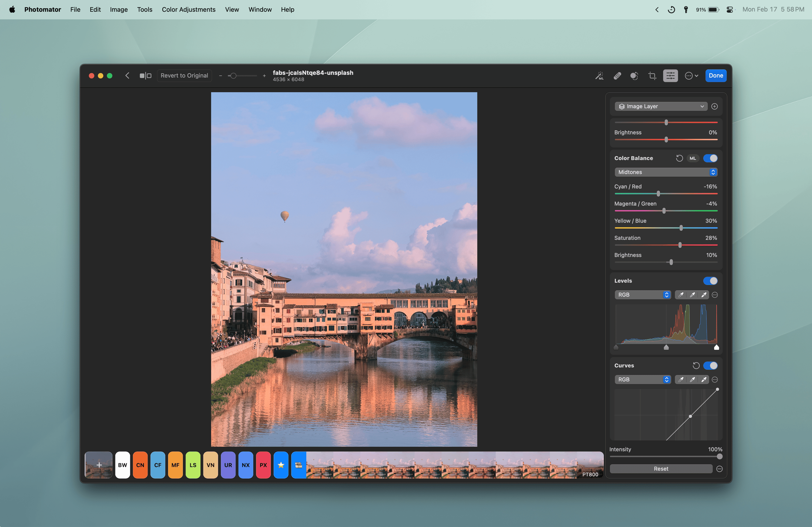Open the Color Adjustments menu
The image size is (812, 527).
tap(189, 9)
